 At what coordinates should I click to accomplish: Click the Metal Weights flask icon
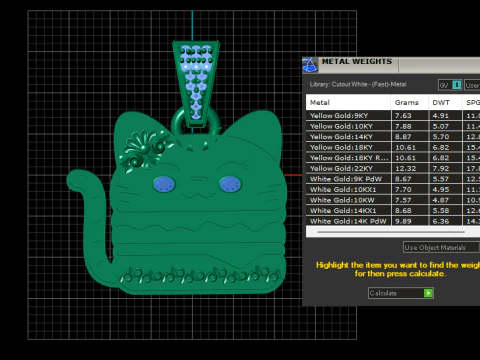pos(310,65)
